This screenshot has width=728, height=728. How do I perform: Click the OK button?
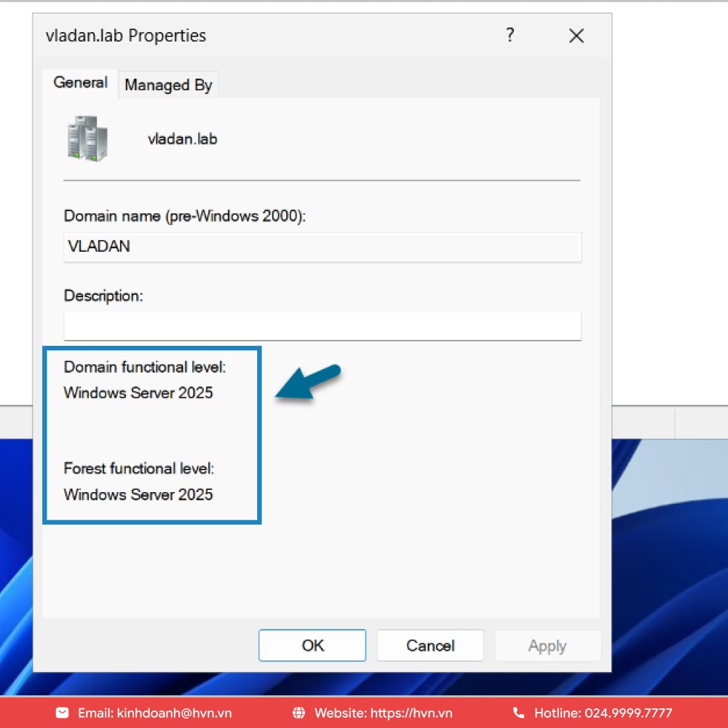pyautogui.click(x=312, y=645)
